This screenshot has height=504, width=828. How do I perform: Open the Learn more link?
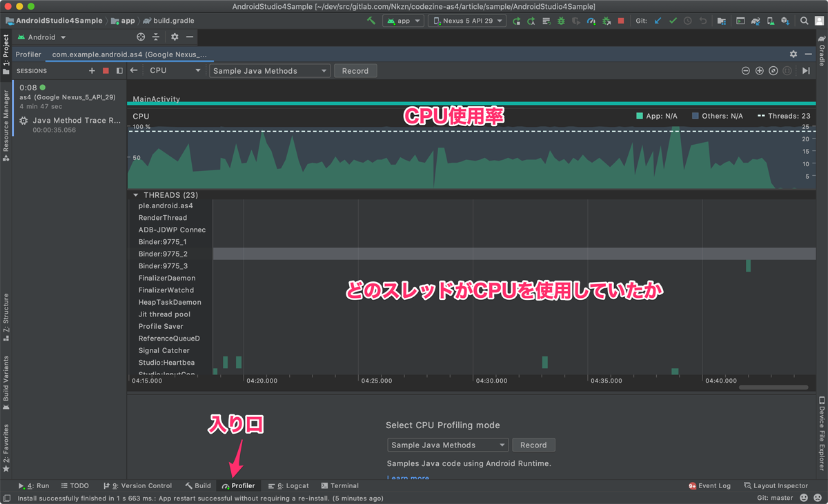pos(408,477)
